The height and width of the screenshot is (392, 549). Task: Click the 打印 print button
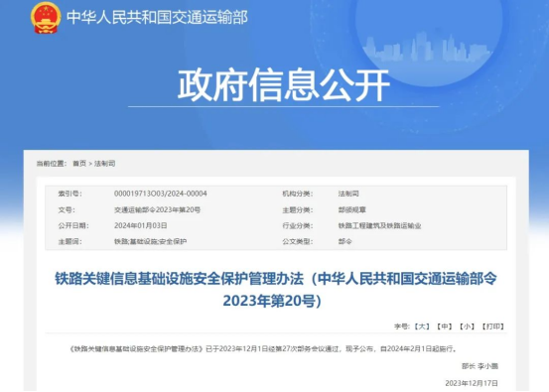point(493,327)
